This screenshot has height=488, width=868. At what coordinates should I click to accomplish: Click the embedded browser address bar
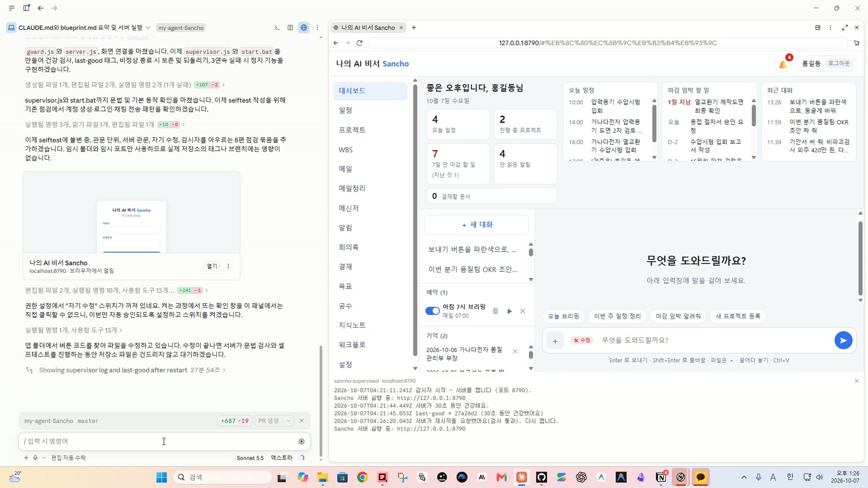(608, 43)
